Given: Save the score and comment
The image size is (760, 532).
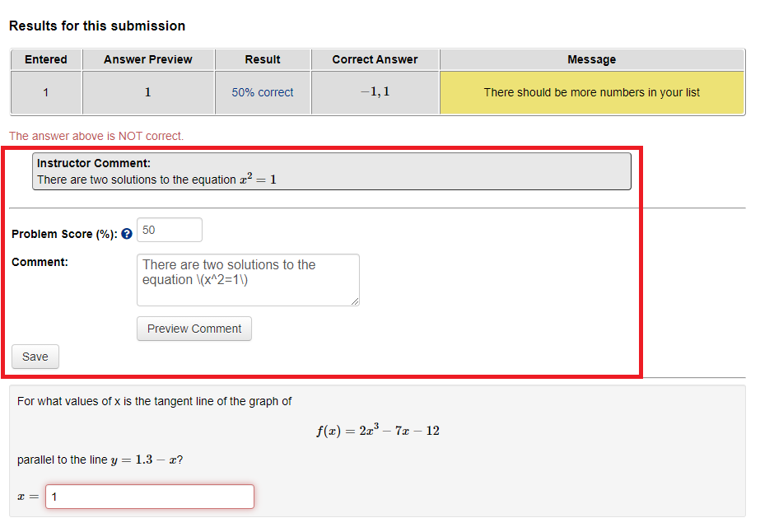Looking at the screenshot, I should coord(35,357).
